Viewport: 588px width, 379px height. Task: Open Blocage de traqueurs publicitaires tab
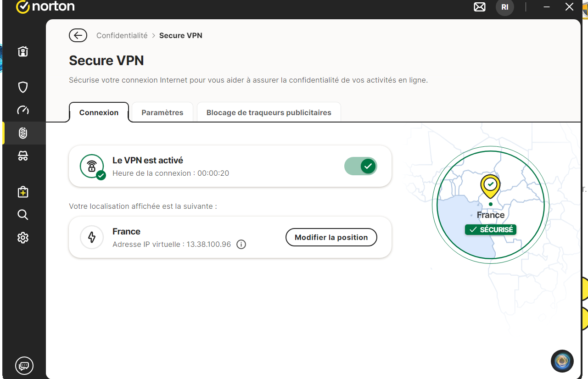click(x=269, y=112)
